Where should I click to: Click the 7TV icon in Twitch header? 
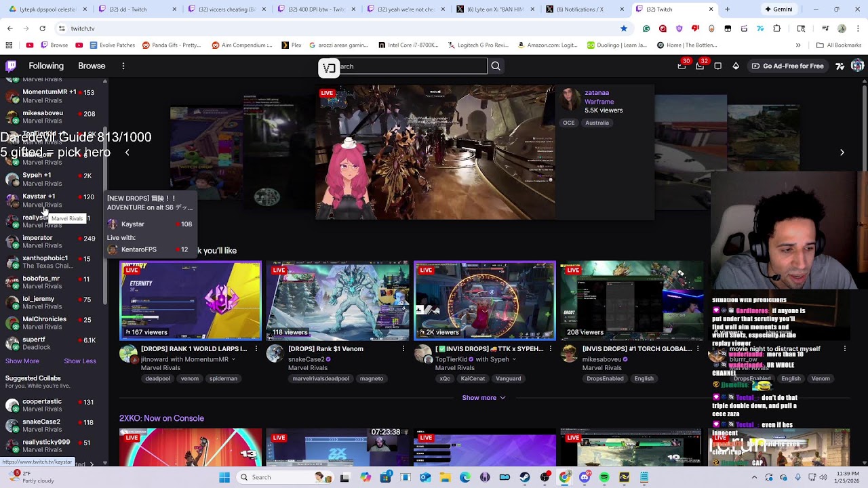point(840,66)
